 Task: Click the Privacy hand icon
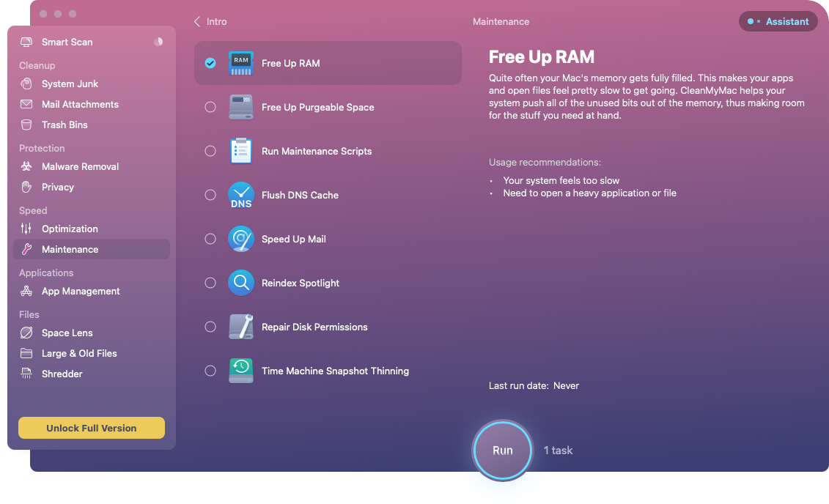click(x=26, y=187)
